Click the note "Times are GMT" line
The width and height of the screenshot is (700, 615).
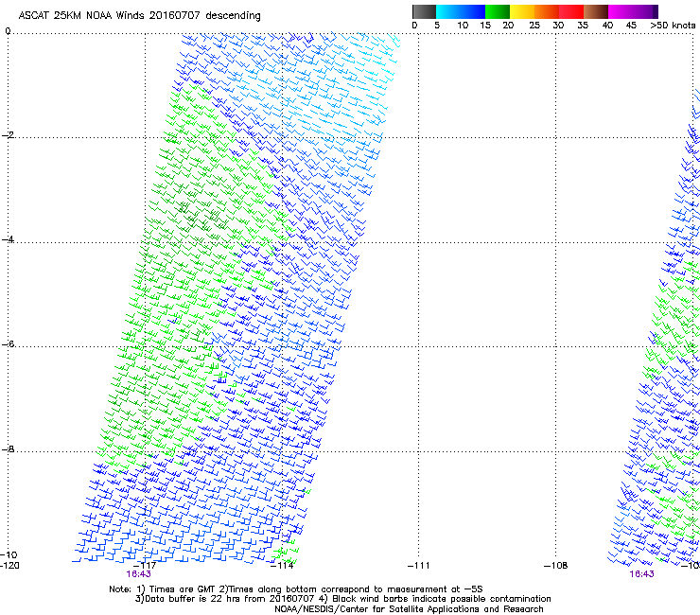click(x=295, y=589)
